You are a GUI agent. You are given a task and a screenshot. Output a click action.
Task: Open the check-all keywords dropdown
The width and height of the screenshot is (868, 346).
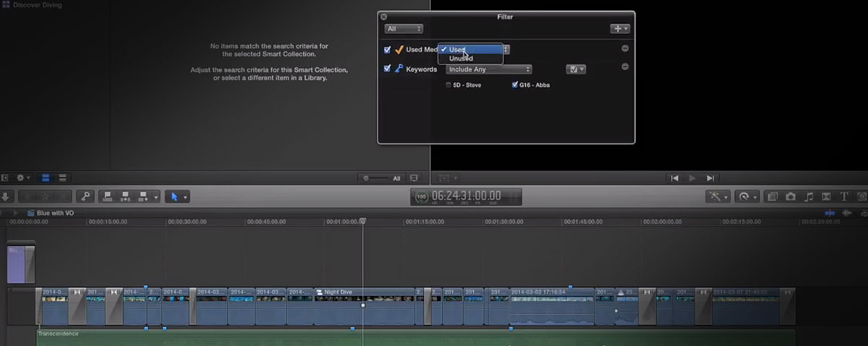tap(576, 69)
